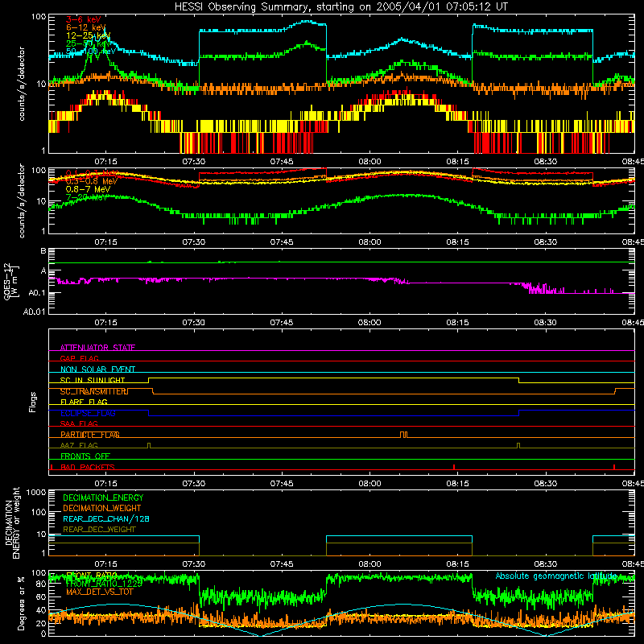
Task: Select the DECIMATION_ENERGY legend label
Action: 103,497
